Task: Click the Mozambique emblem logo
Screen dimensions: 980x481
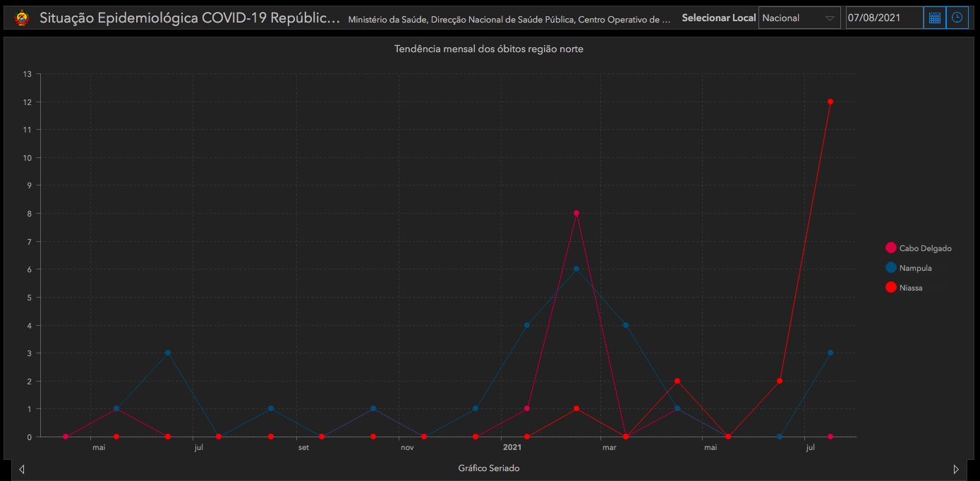Action: point(23,18)
